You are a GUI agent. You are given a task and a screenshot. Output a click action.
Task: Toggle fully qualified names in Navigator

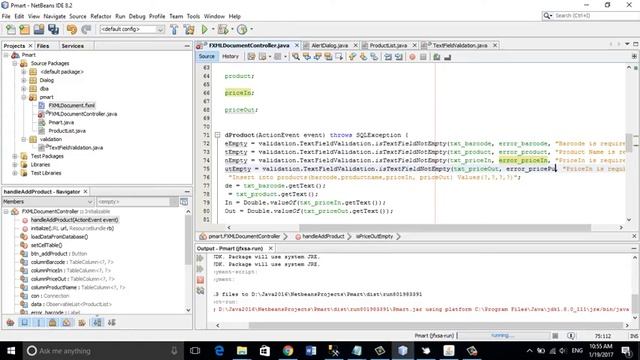pos(82,322)
